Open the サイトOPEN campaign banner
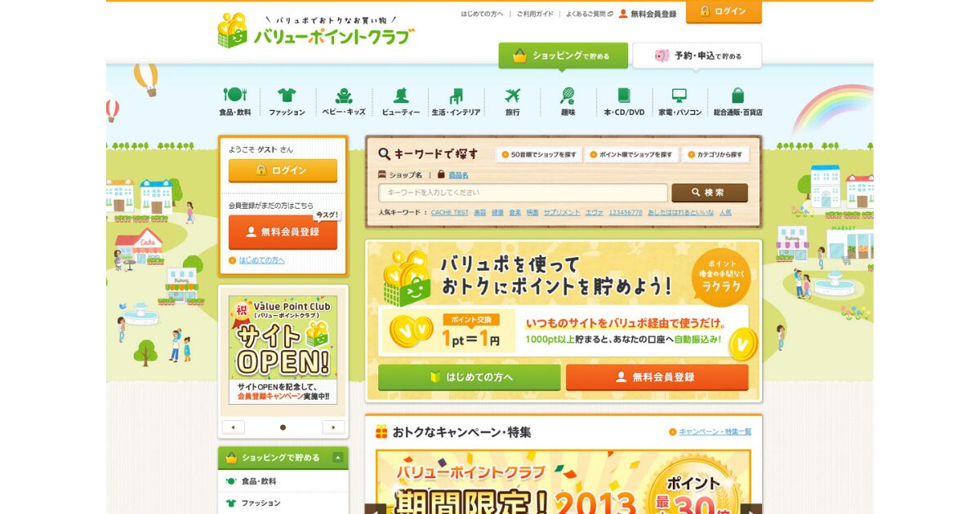This screenshot has width=980, height=514. click(283, 350)
